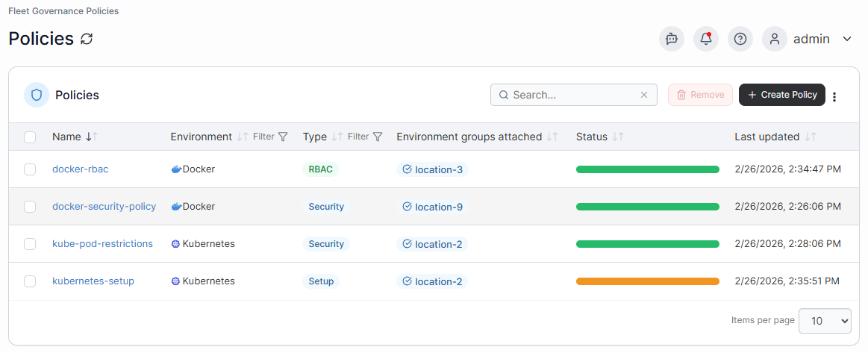Sort by Environment groups attached column
Screen dimensions: 868x353
coord(552,137)
